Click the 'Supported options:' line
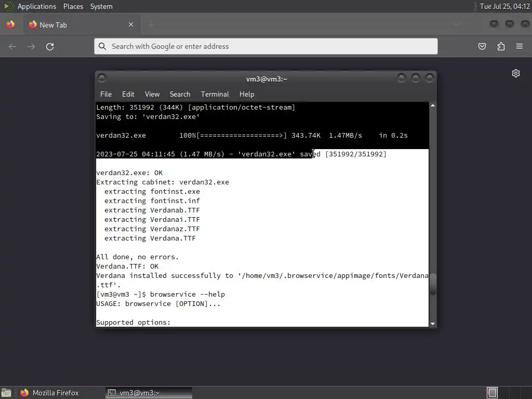 pos(134,322)
